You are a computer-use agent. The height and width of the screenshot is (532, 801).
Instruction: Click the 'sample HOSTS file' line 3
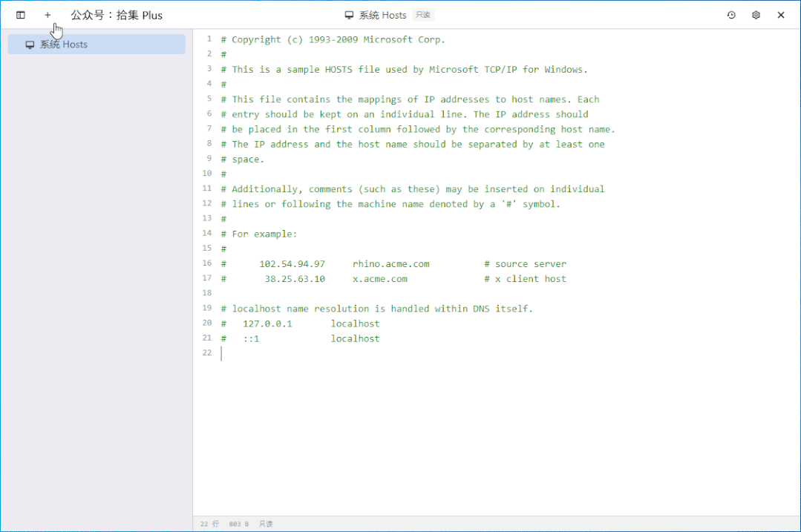point(405,70)
